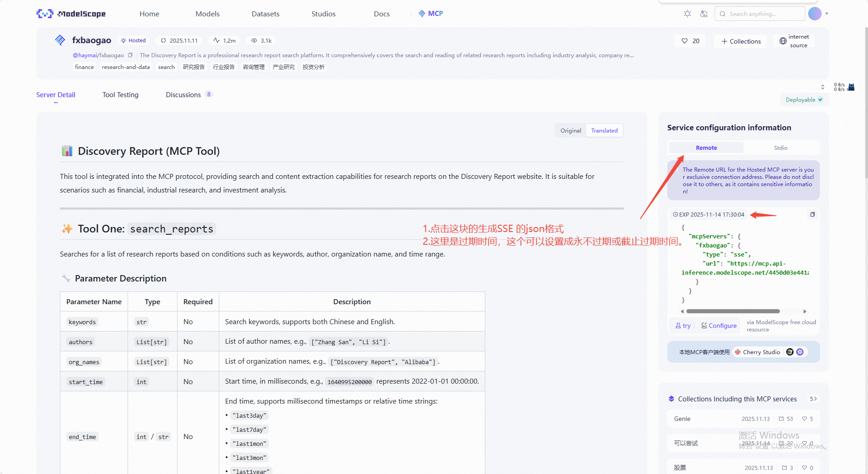Click the network speed cat icon

851,87
